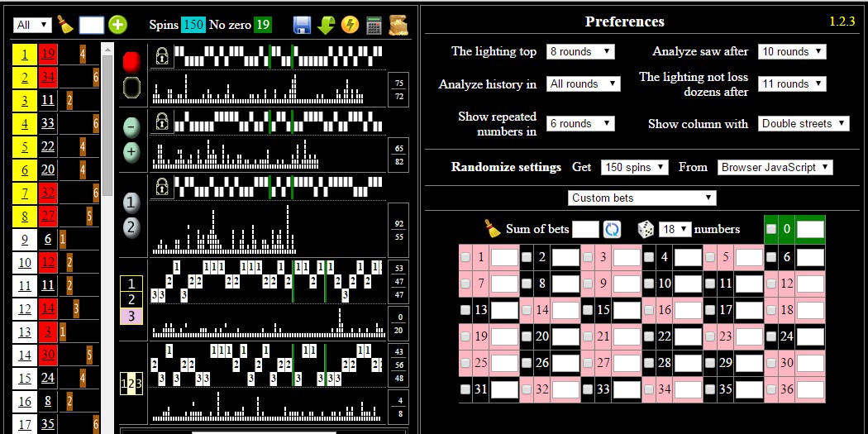This screenshot has height=434, width=868.
Task: Click the Spins count value 150
Action: pyautogui.click(x=193, y=25)
